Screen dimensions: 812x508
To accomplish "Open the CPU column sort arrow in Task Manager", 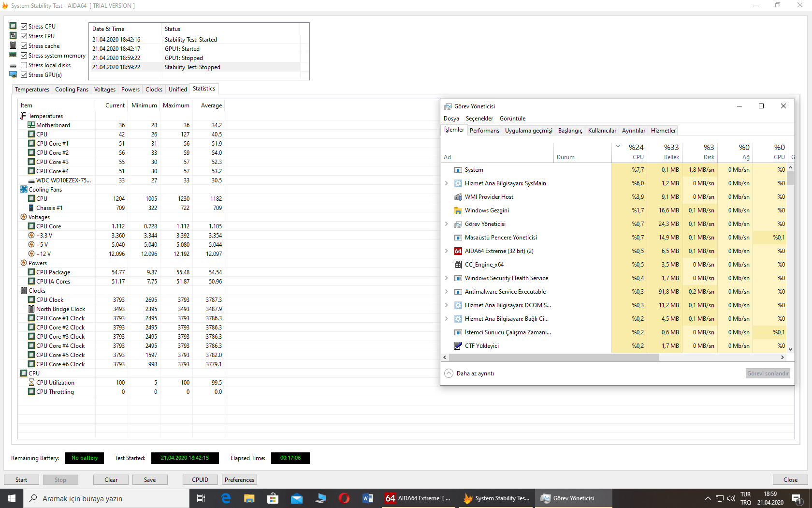I will [618, 147].
